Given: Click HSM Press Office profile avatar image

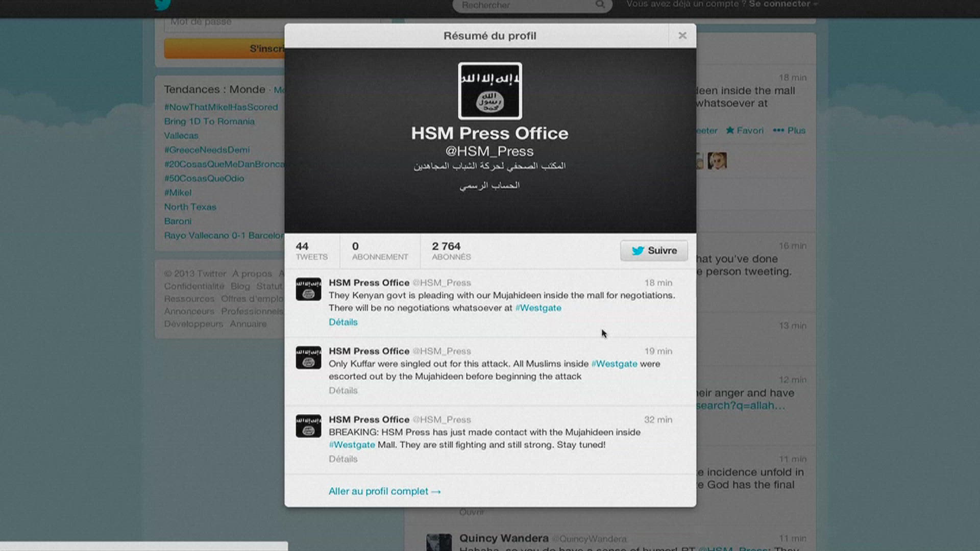Looking at the screenshot, I should coord(489,91).
